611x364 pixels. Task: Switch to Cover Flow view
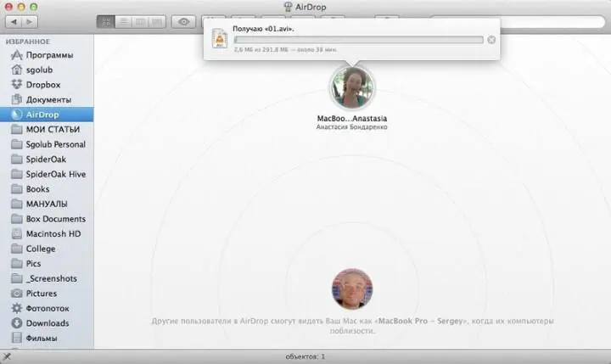pos(157,22)
